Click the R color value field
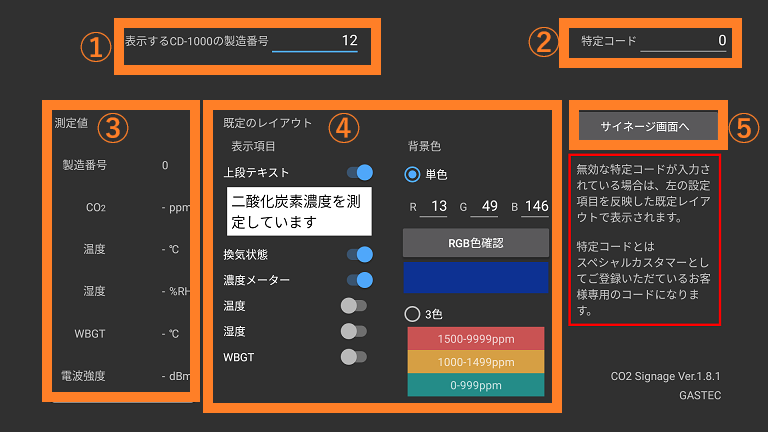This screenshot has width=768, height=432. click(x=434, y=207)
